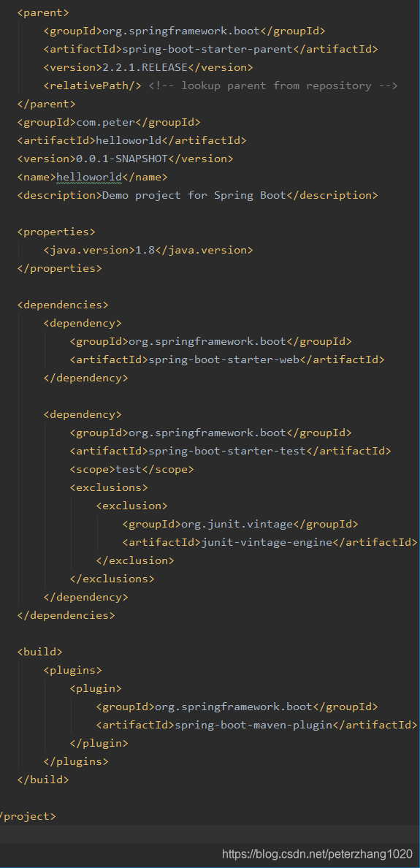420x868 pixels.
Task: Click the org.springframework.boot groupId inside the plugin block
Action: (x=234, y=707)
